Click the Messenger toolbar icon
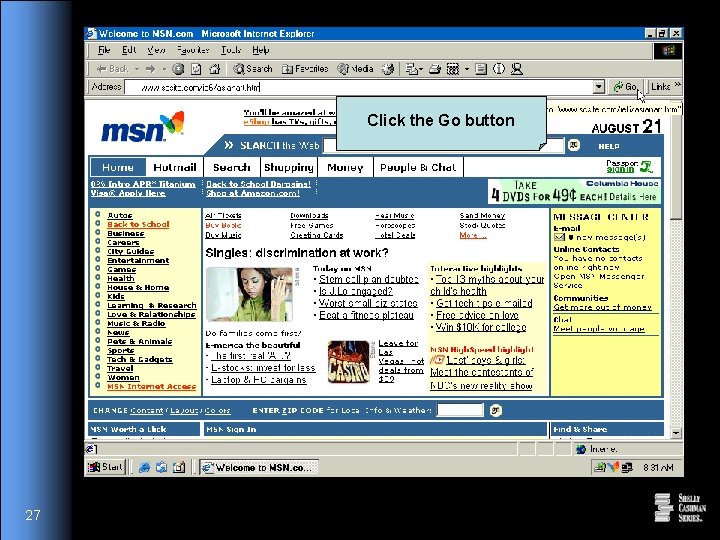 pos(517,69)
